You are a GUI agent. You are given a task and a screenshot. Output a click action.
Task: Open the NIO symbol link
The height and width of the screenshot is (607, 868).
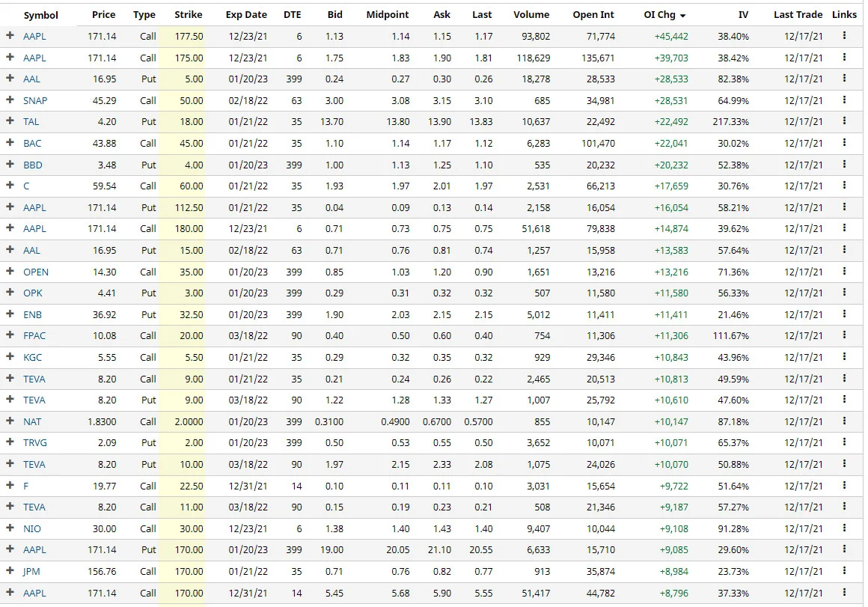pyautogui.click(x=32, y=528)
